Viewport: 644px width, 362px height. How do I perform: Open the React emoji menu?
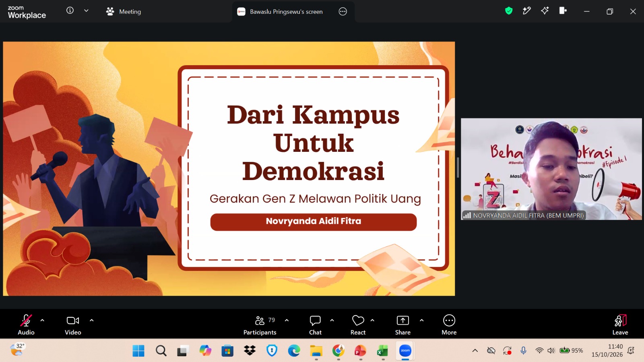[x=358, y=325]
